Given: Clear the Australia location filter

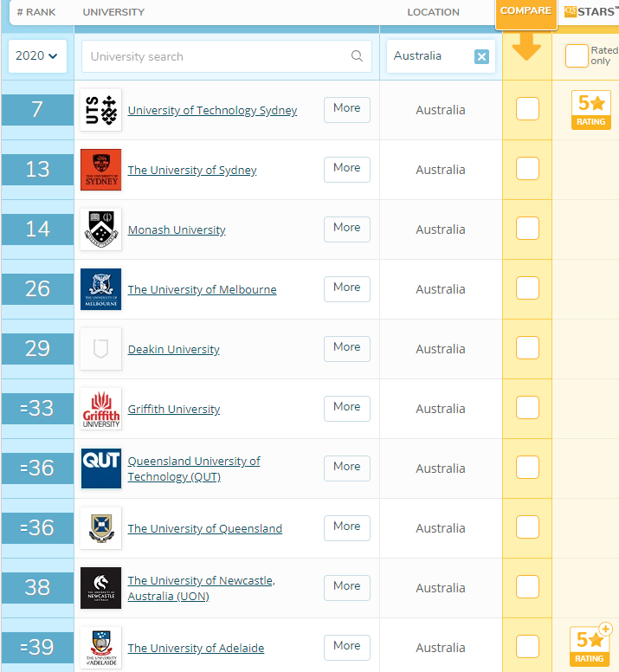Looking at the screenshot, I should [481, 56].
